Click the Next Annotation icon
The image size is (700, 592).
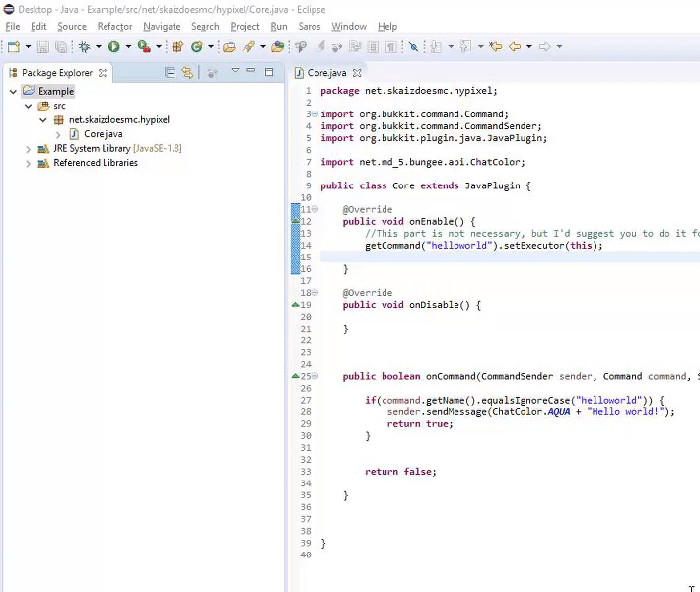436,47
